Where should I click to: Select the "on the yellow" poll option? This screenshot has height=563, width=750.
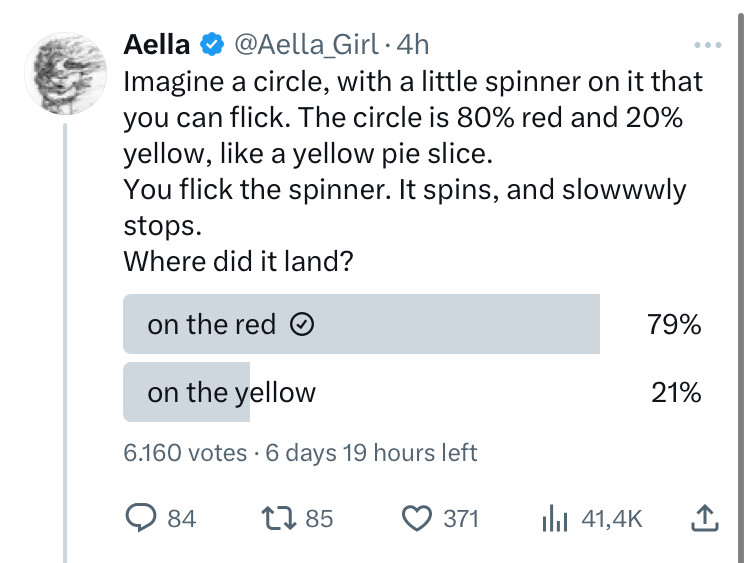coord(231,393)
